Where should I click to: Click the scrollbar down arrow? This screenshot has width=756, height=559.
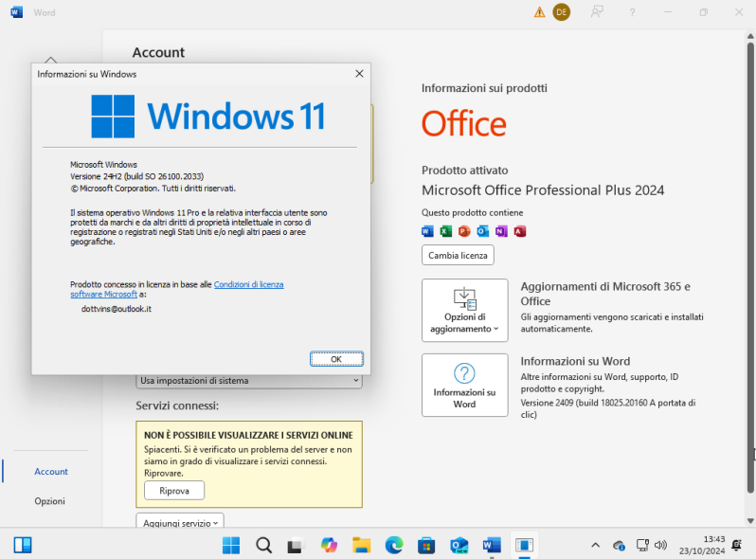coord(750,521)
